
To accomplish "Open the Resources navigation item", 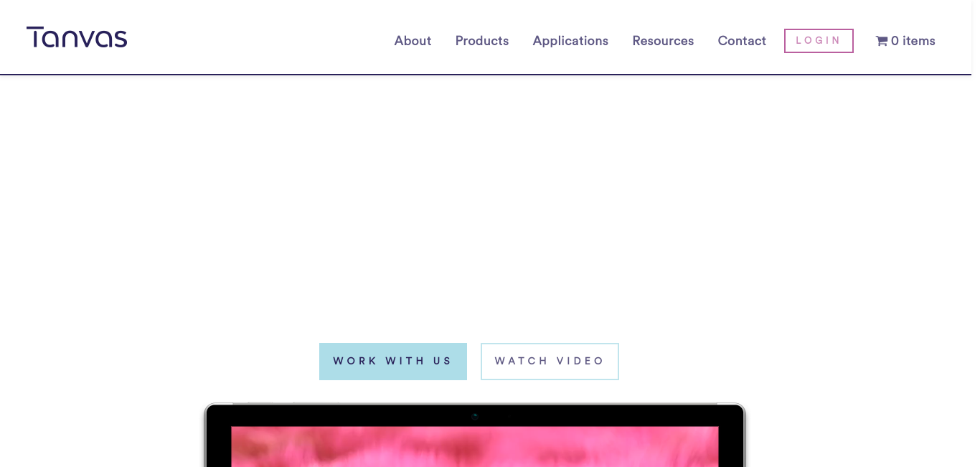I will click(663, 41).
